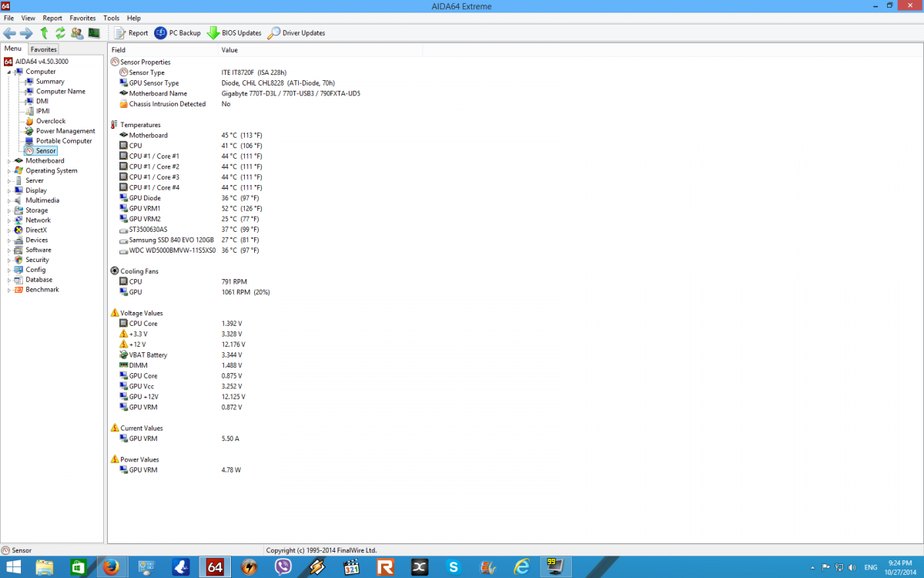
Task: Click the Refresh toolbar icon
Action: pos(60,33)
